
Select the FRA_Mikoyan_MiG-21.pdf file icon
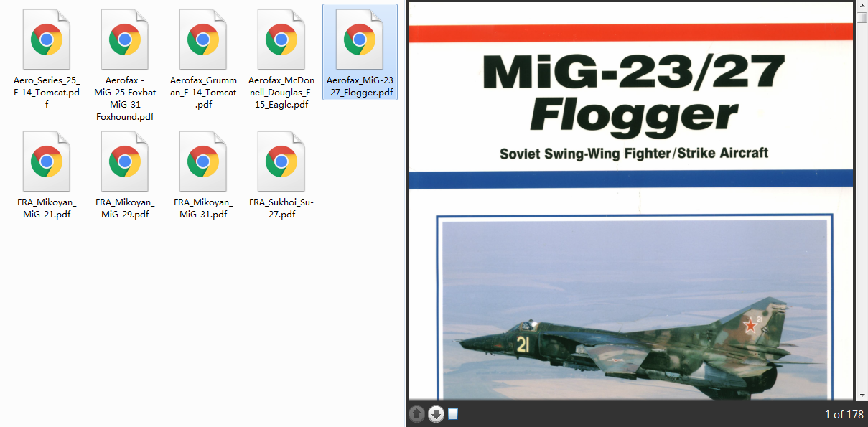[47, 162]
